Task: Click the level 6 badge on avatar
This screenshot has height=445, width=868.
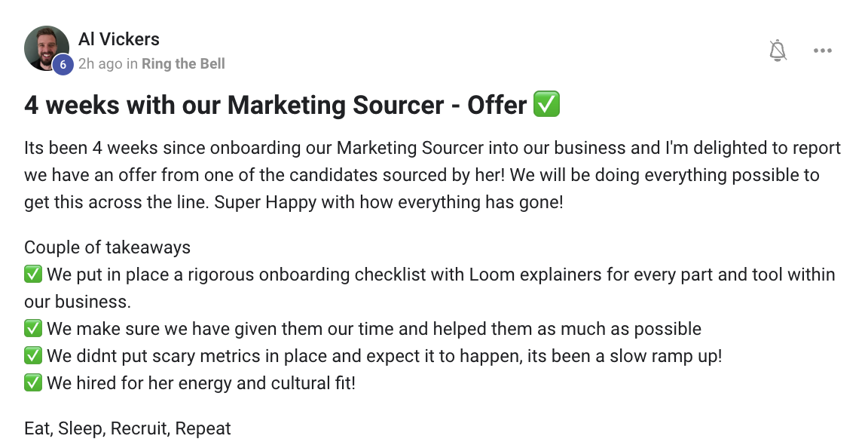Action: 63,65
